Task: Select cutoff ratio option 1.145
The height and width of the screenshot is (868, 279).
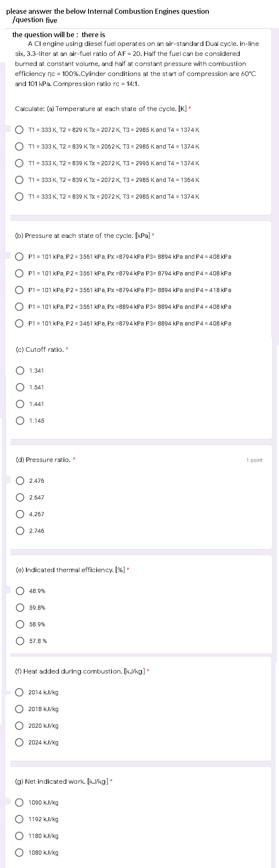Action: point(20,420)
